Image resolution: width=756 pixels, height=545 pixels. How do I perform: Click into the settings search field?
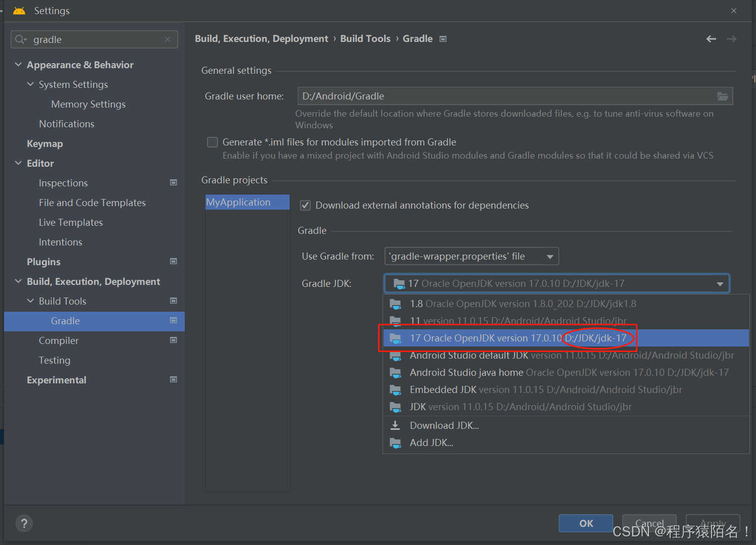[94, 39]
